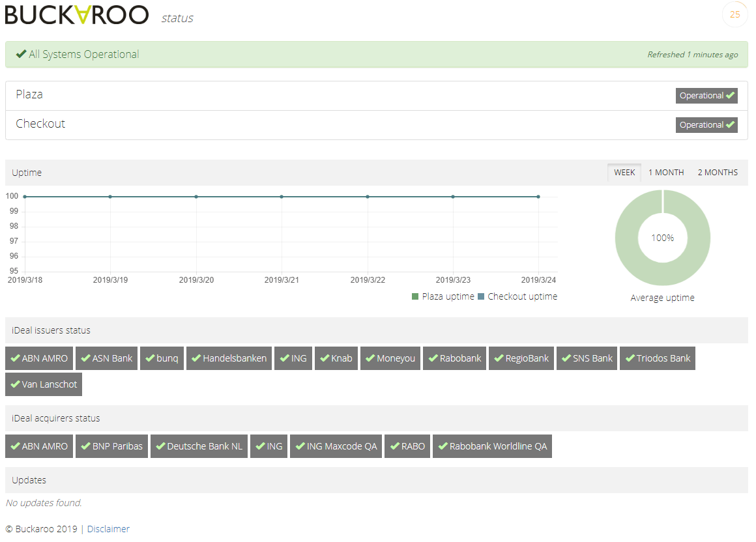Click the 'No updates found.' text
The width and height of the screenshot is (756, 542).
pos(44,503)
